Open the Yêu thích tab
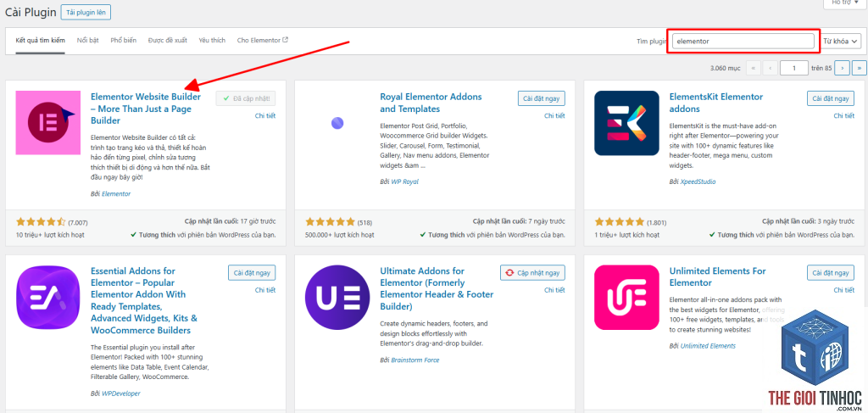This screenshot has height=413, width=868. point(212,41)
